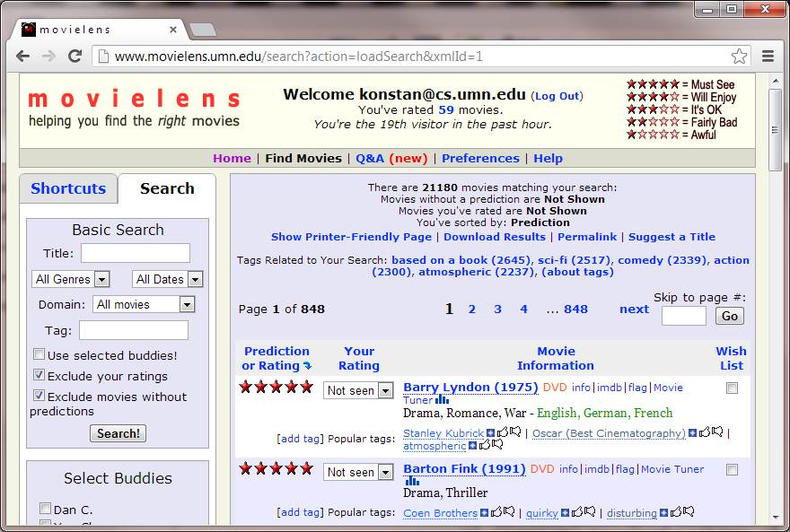790x532 pixels.
Task: Thumbs up the atmospheric tag
Action: tap(485, 444)
